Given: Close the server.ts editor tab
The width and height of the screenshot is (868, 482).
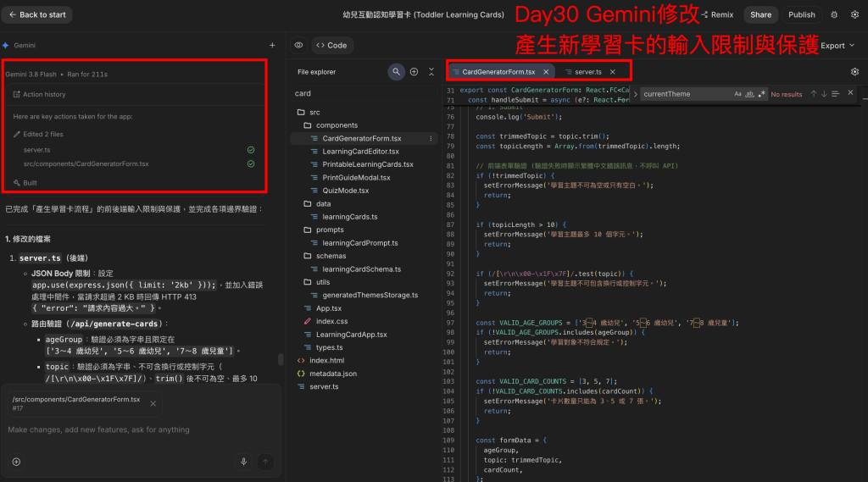Looking at the screenshot, I should pos(613,72).
